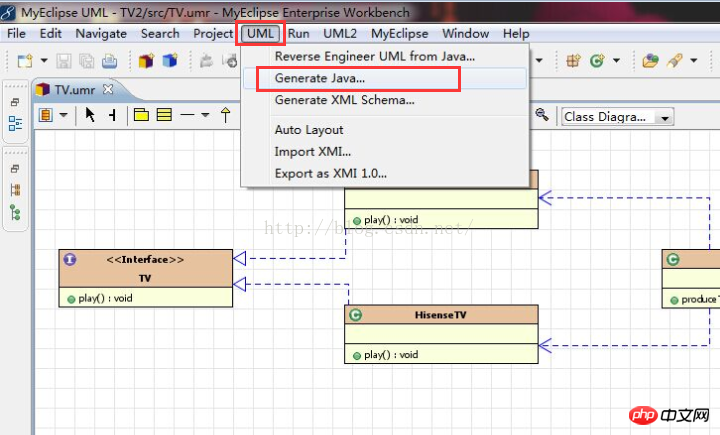
Task: Click the orange diagram icon in diagram toolbar
Action: (45, 115)
